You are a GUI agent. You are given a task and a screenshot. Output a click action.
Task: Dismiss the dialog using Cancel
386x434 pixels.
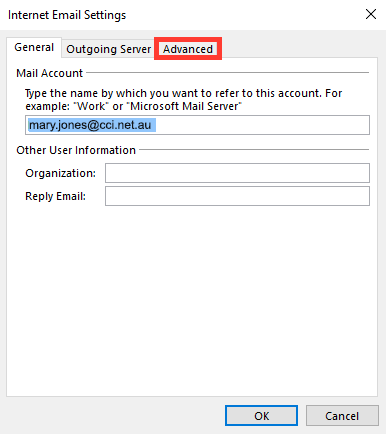(342, 416)
